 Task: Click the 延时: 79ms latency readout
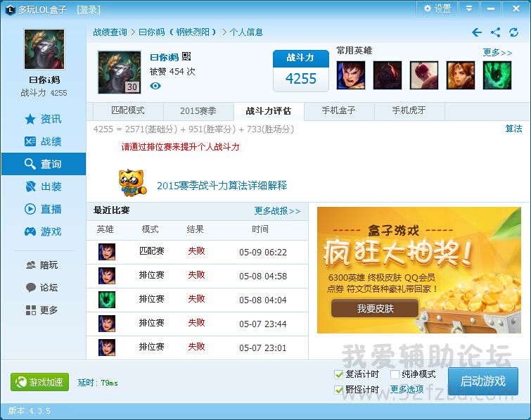point(98,383)
